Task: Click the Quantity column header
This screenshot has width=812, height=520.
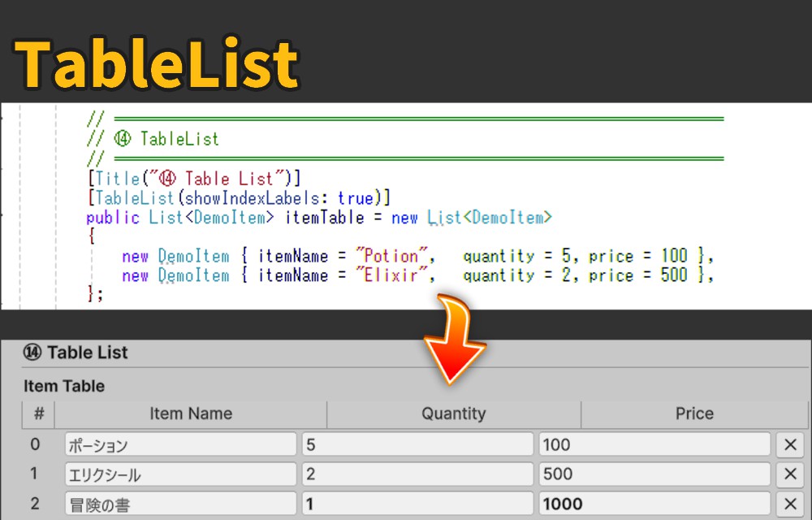Action: pos(453,414)
